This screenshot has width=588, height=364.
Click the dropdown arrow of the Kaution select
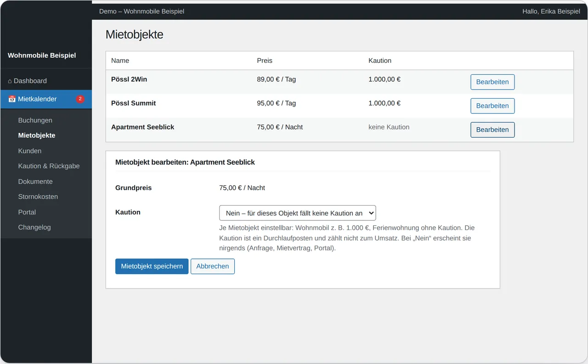[x=371, y=213]
